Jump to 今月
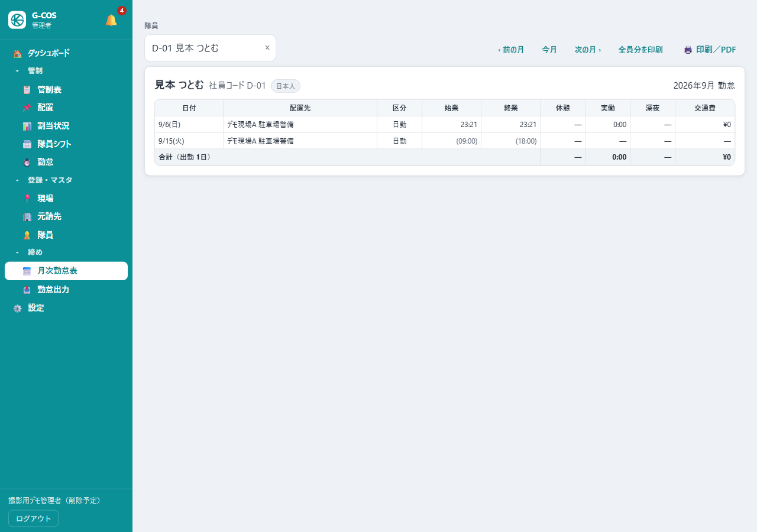 pyautogui.click(x=549, y=50)
